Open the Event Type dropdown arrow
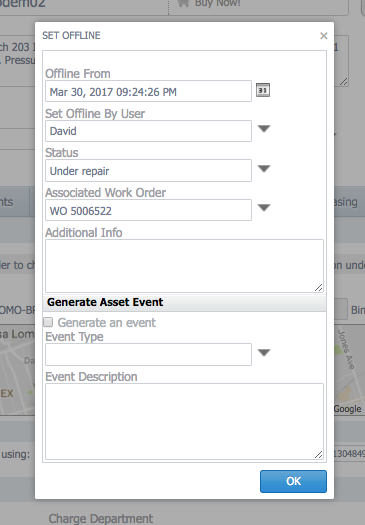 [264, 353]
